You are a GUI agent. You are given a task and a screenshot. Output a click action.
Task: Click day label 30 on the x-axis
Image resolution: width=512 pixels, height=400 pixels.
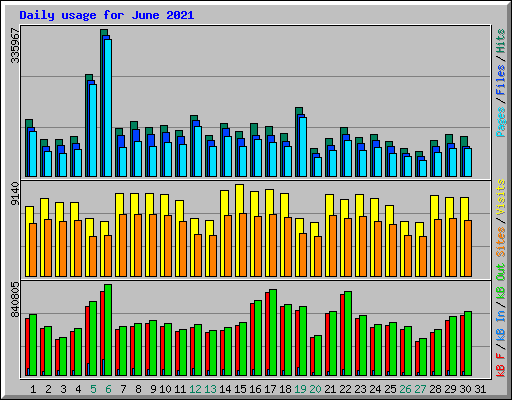pos(465,389)
